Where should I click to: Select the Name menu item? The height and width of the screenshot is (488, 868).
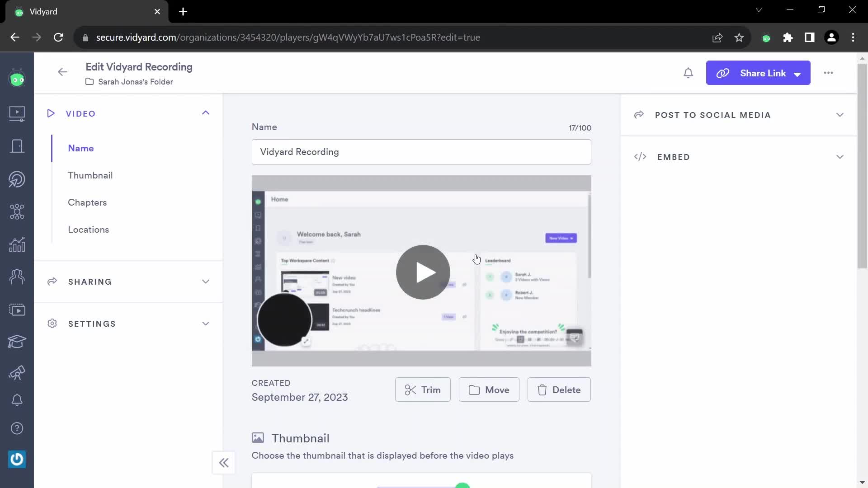click(x=81, y=148)
